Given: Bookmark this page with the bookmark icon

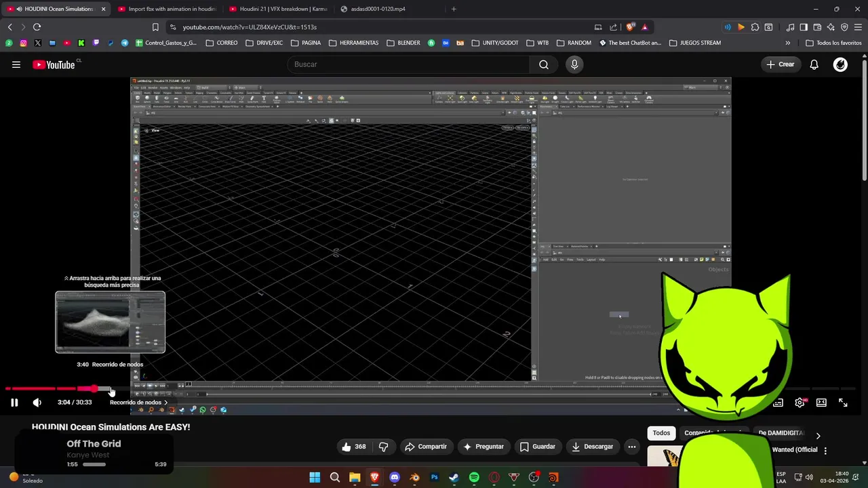Looking at the screenshot, I should tap(155, 27).
